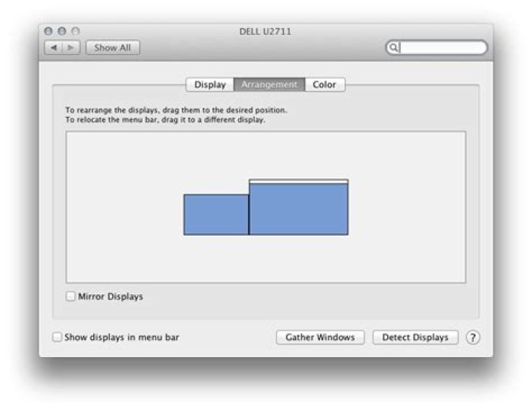Click the 'To relocate the menu bar' instruction text
The width and height of the screenshot is (532, 411).
166,120
